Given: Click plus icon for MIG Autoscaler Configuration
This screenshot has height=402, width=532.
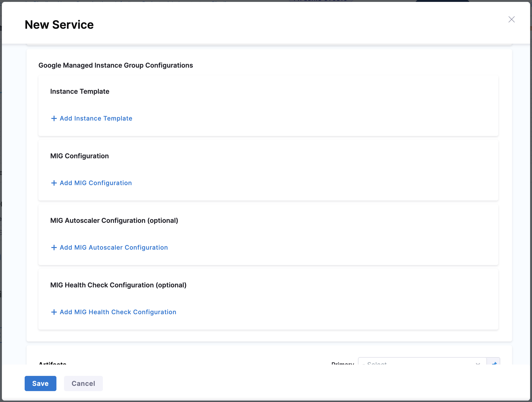Looking at the screenshot, I should pos(54,248).
